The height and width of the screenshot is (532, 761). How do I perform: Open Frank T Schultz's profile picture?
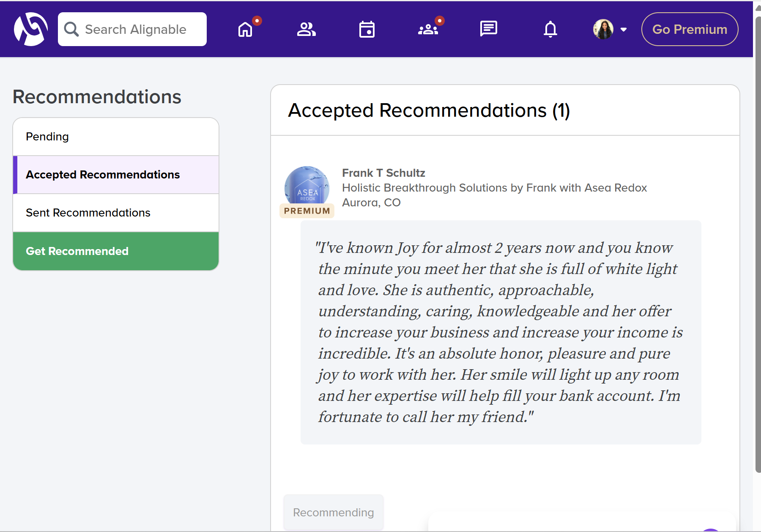click(307, 186)
